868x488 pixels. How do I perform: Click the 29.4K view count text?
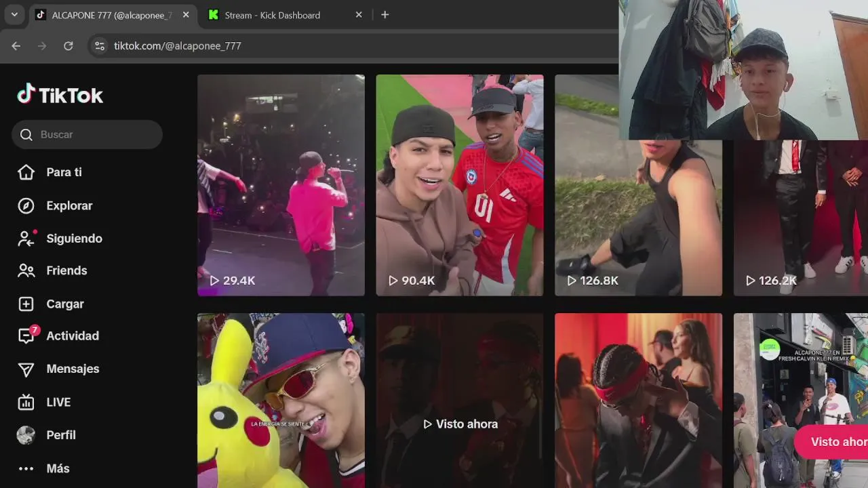pos(239,281)
